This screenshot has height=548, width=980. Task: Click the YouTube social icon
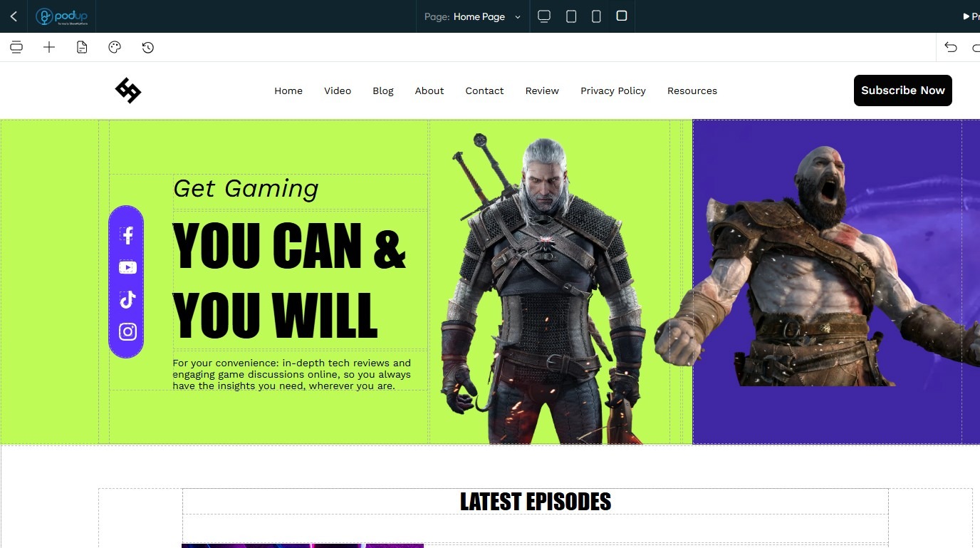(127, 267)
